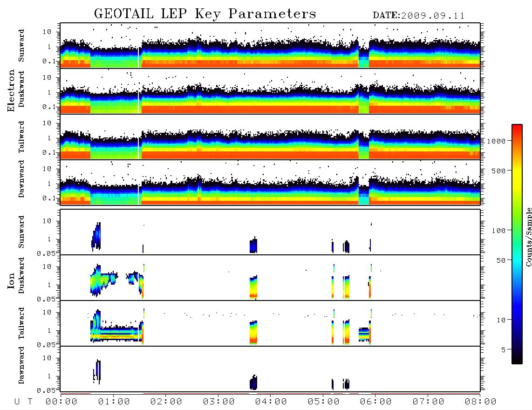Click the "02:00" time tick label
Screen dimensions: 532x410
[x=166, y=402]
